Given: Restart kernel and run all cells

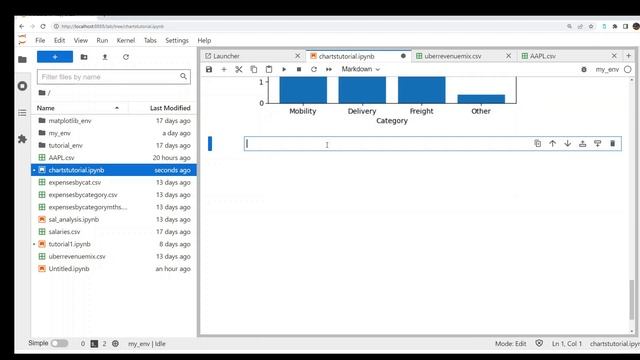Looking at the screenshot, I should pyautogui.click(x=329, y=69).
